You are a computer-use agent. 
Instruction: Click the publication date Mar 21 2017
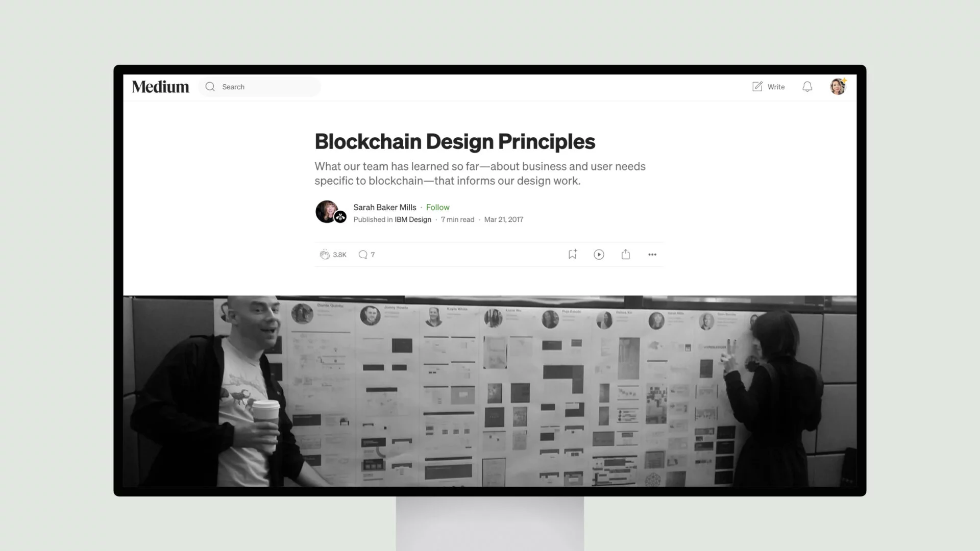point(503,219)
